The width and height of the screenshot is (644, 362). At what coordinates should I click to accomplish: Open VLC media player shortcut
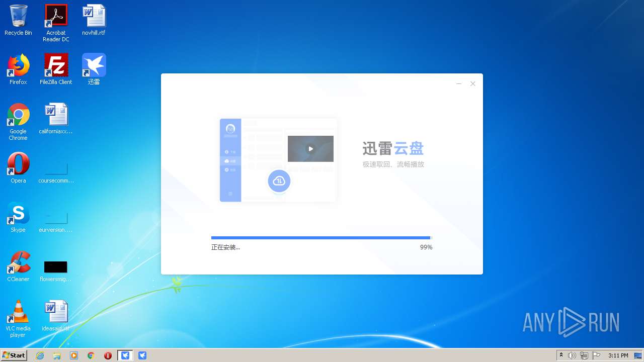pos(18,319)
